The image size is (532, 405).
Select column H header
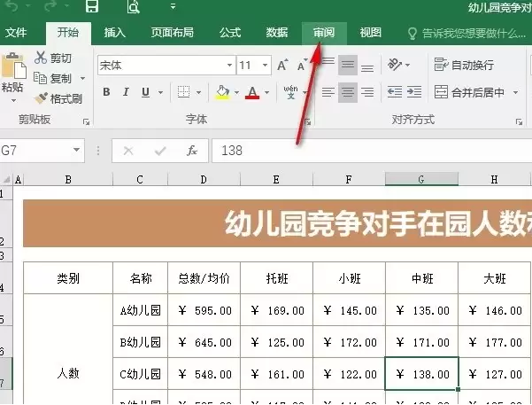tap(494, 179)
